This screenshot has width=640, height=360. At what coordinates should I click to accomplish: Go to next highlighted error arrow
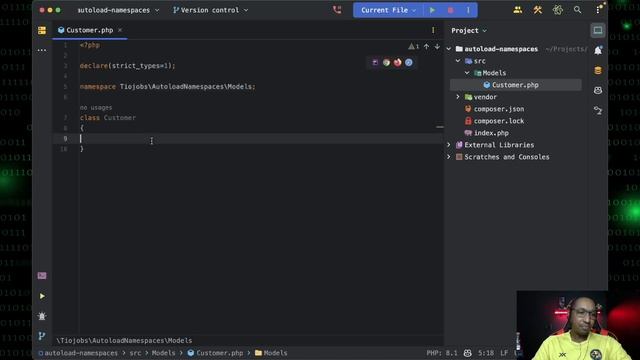(x=437, y=47)
